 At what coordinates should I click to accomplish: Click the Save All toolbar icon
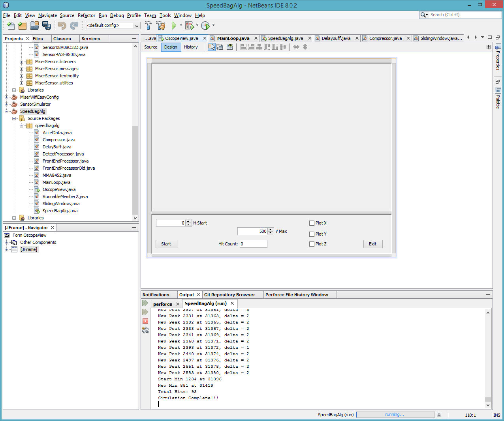click(x=47, y=26)
